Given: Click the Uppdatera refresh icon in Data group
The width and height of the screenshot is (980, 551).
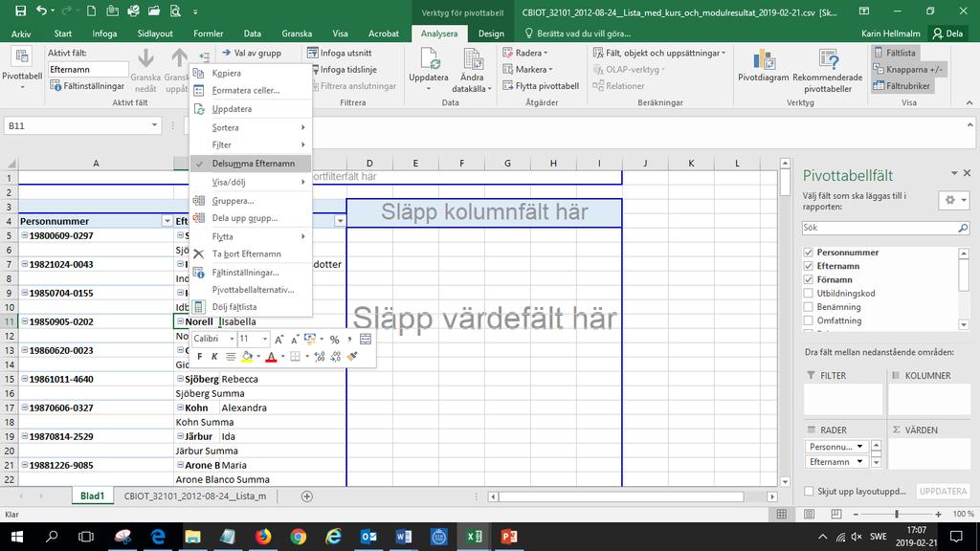Looking at the screenshot, I should pyautogui.click(x=429, y=58).
